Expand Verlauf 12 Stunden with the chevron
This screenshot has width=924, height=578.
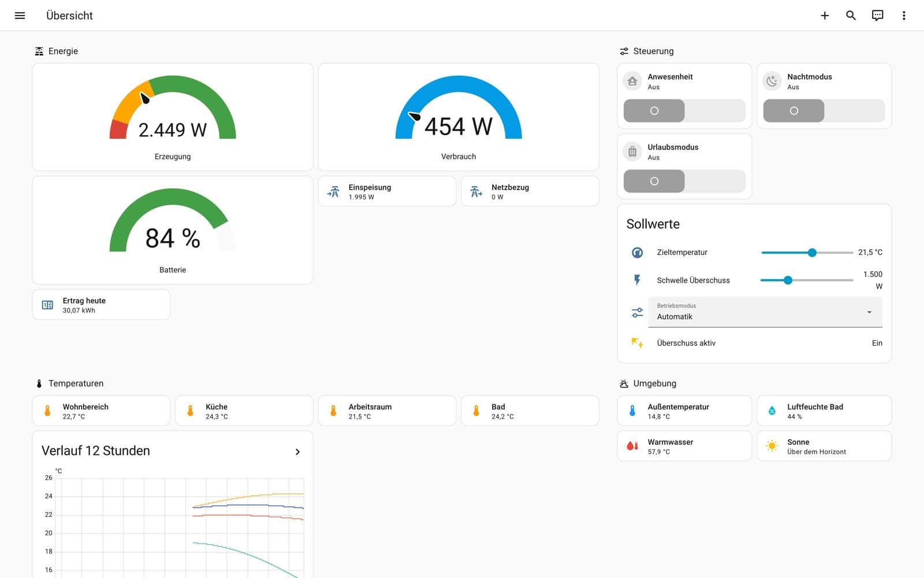click(297, 451)
